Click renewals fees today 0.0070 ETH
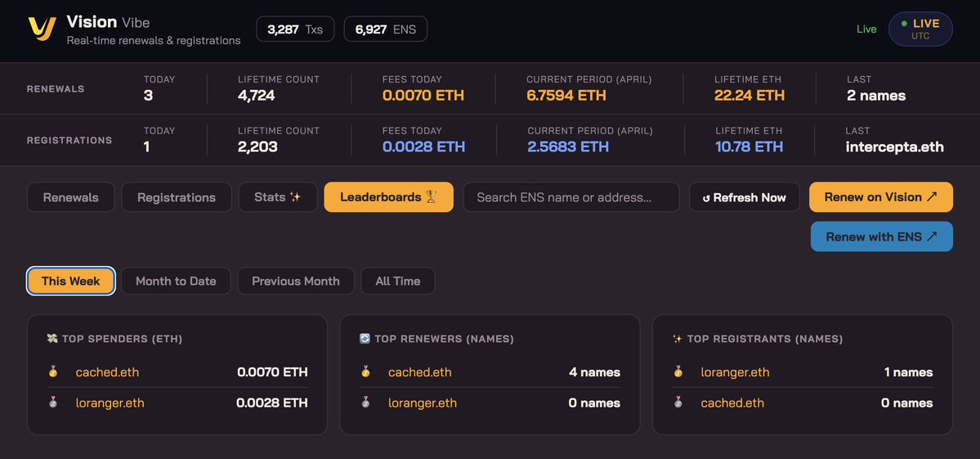 click(x=423, y=96)
